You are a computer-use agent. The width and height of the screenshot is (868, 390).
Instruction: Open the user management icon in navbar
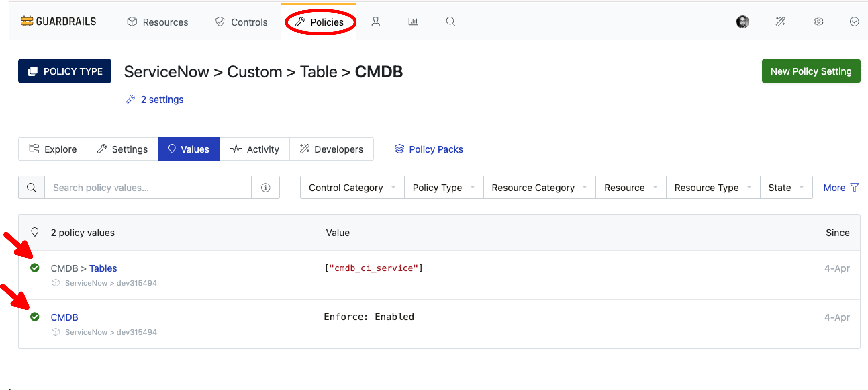click(x=376, y=22)
